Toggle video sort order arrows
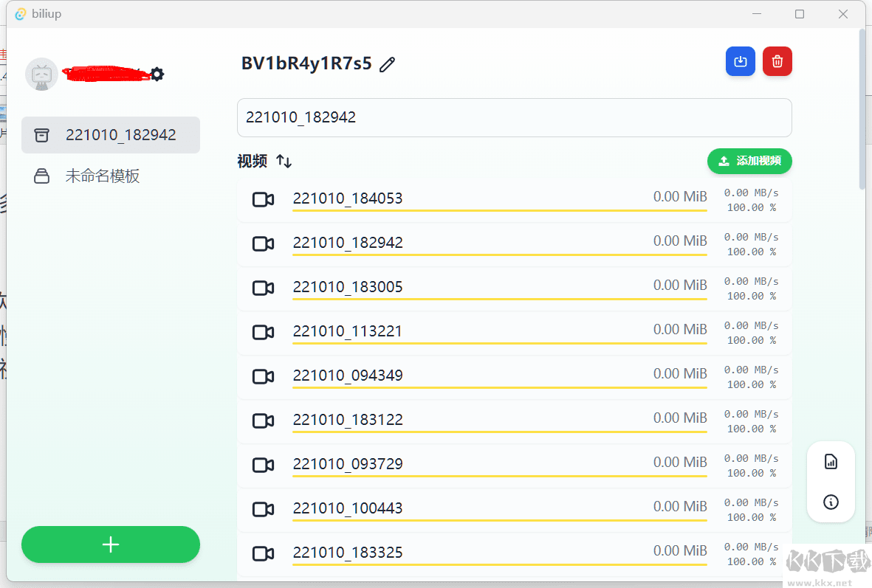Screen dimensions: 872x588 tap(284, 161)
